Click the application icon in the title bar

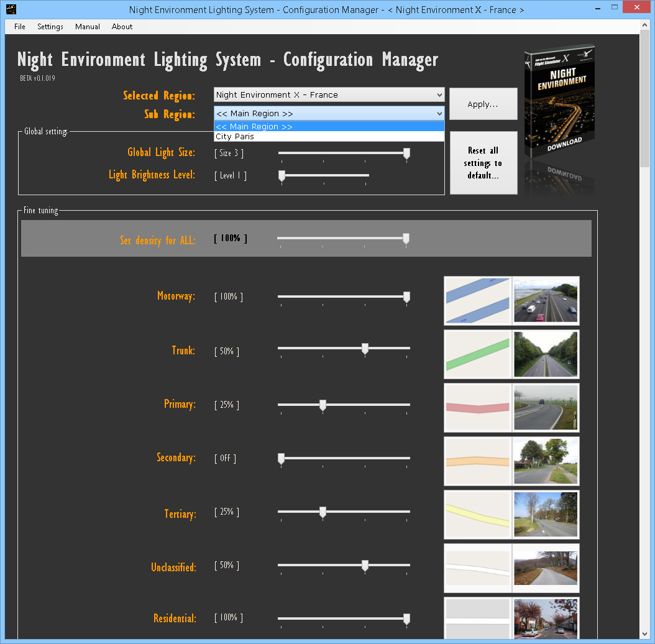(11, 9)
